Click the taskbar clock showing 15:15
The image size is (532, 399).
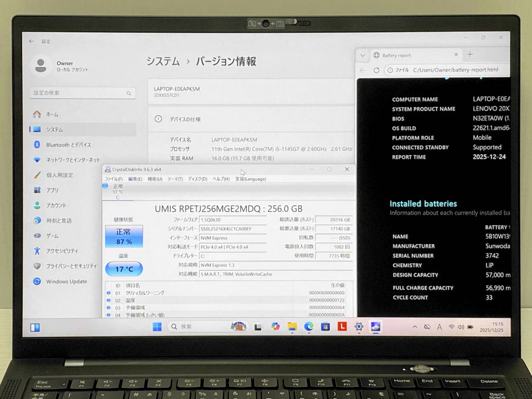pos(491,327)
